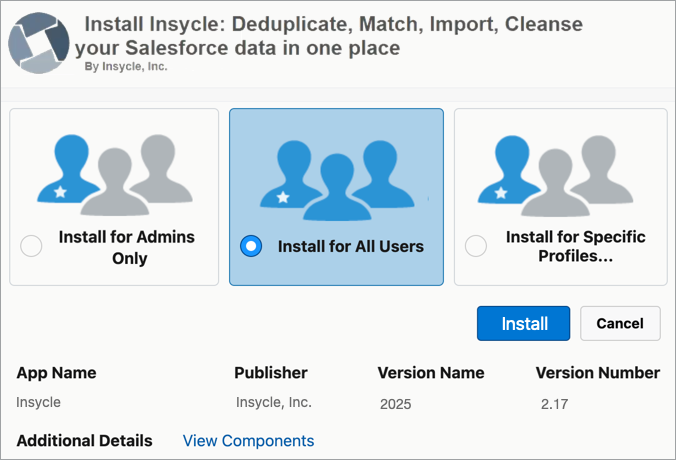This screenshot has width=676, height=460.
Task: Open the View Components link
Action: click(x=248, y=441)
